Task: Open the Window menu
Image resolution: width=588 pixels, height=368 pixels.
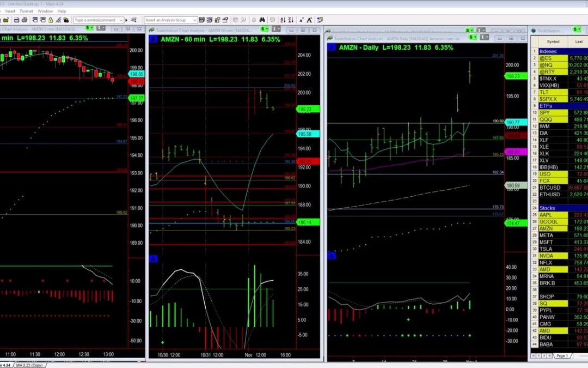Action: (x=45, y=11)
